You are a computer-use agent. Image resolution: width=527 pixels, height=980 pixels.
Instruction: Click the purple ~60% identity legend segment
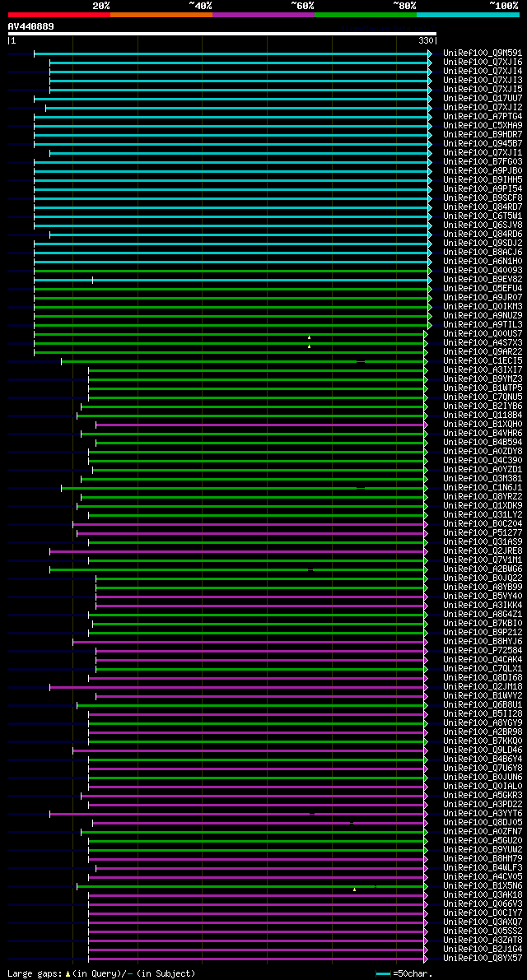click(x=263, y=14)
